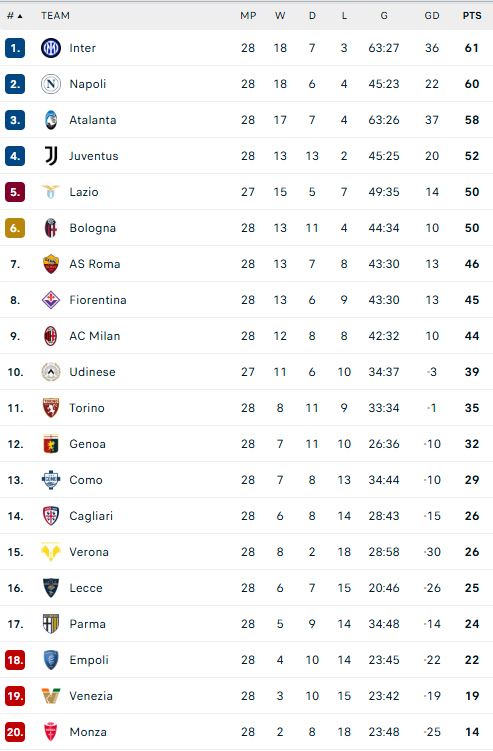Select the Torino bull crest
Image resolution: width=493 pixels, height=751 pixels.
pos(51,408)
